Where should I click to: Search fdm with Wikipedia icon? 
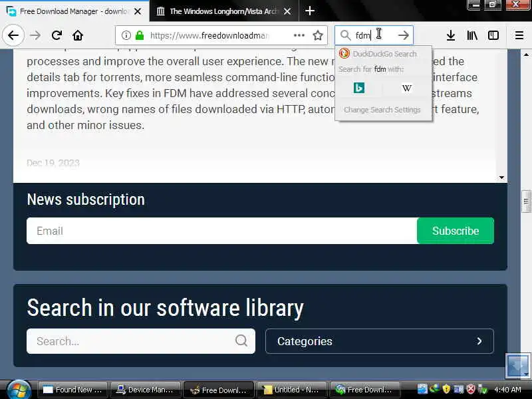pos(407,88)
